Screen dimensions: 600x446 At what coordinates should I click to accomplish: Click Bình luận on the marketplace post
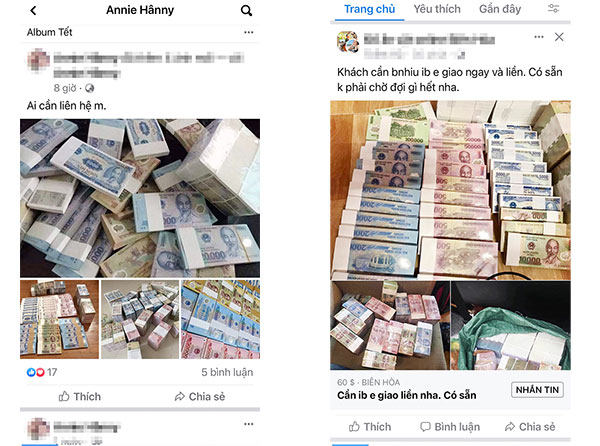pyautogui.click(x=450, y=427)
